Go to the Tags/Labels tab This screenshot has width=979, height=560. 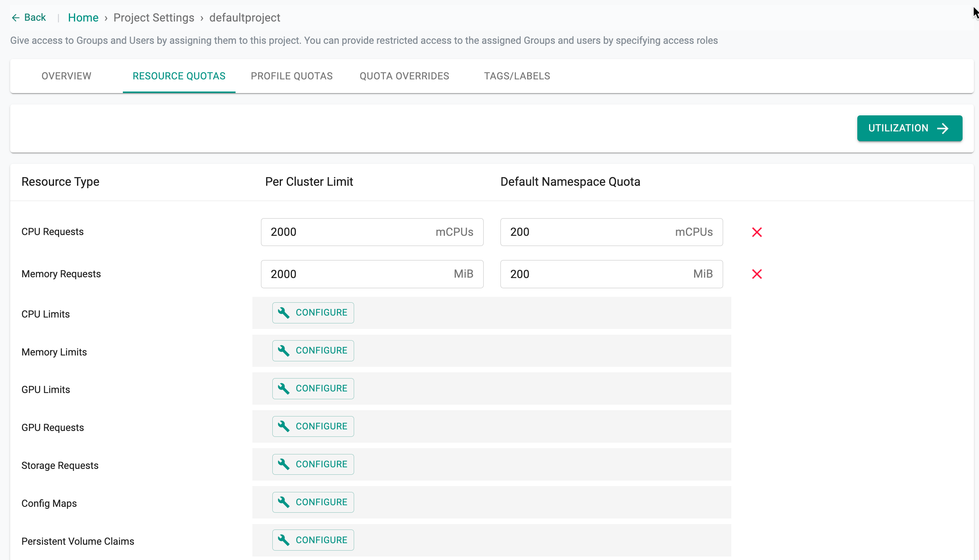click(517, 76)
